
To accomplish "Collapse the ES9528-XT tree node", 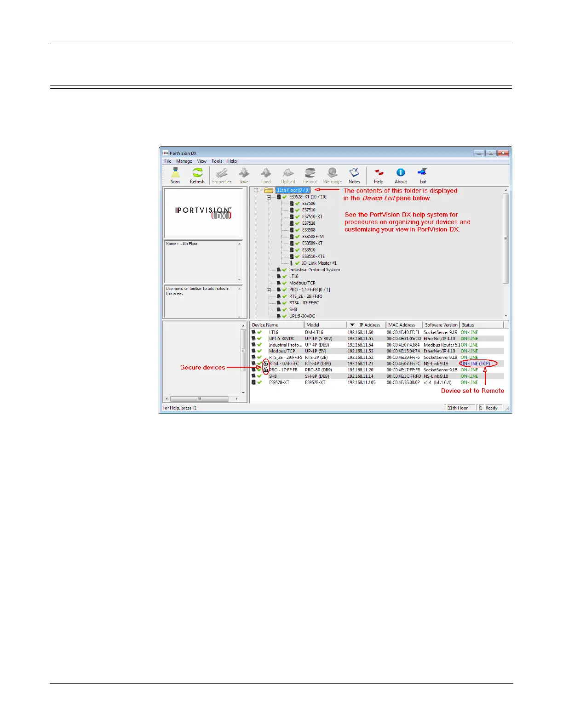I will pos(269,197).
